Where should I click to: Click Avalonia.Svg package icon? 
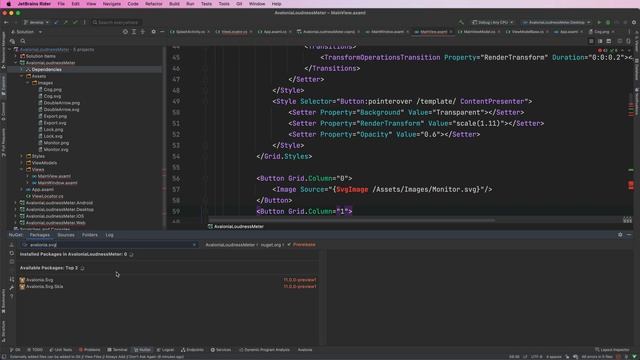pyautogui.click(x=22, y=280)
